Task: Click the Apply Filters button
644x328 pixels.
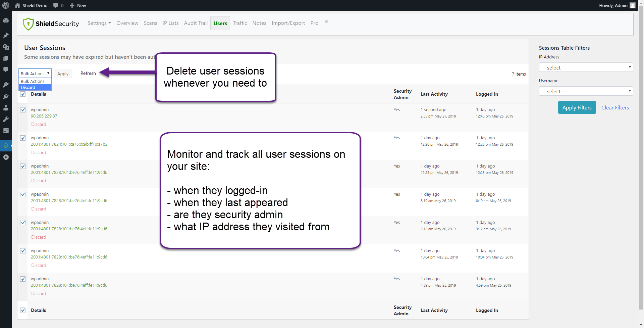Action: 577,107
